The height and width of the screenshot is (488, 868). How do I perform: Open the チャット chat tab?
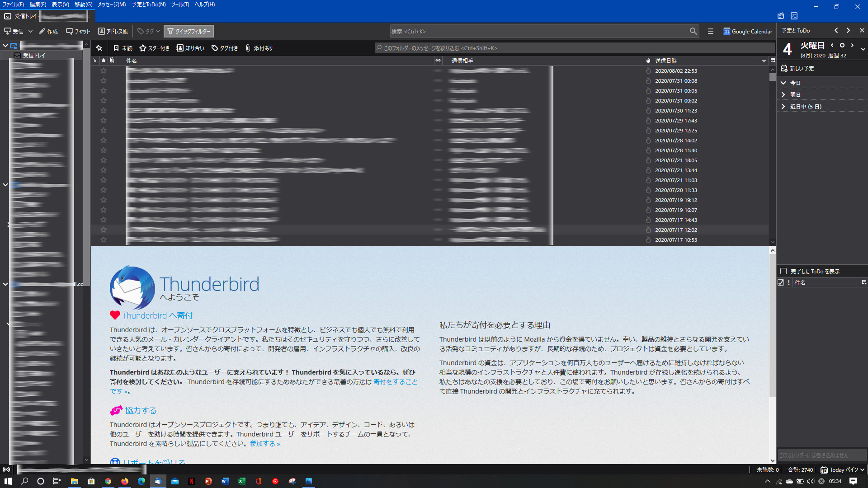(x=78, y=31)
